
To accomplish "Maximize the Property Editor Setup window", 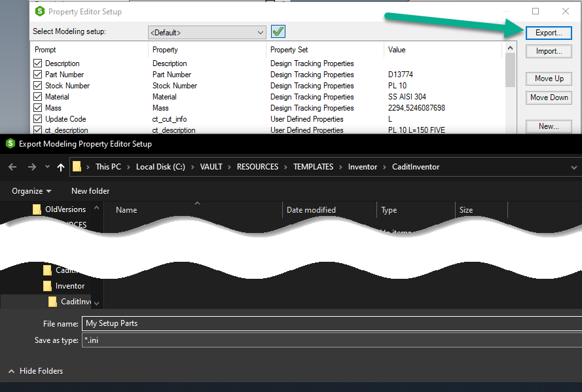I will click(536, 11).
